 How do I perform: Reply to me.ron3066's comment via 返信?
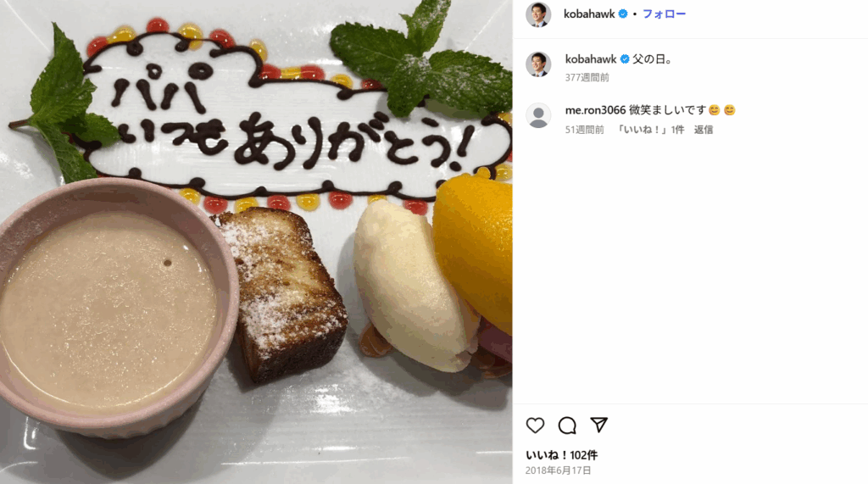coord(703,130)
